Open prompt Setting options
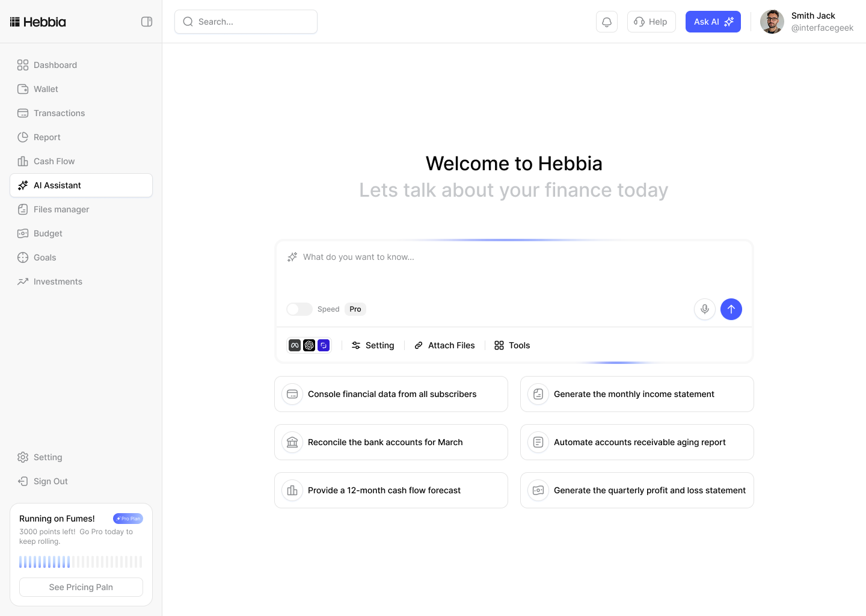This screenshot has height=616, width=866. click(x=373, y=345)
